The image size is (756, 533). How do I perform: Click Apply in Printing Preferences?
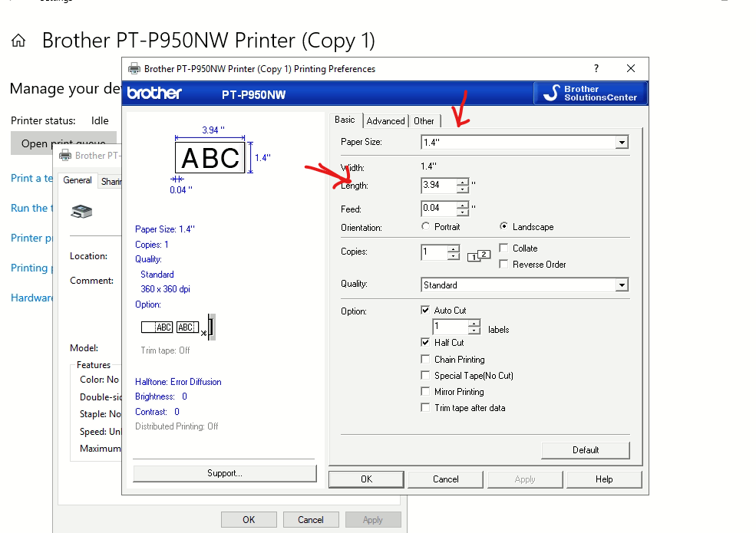point(525,479)
